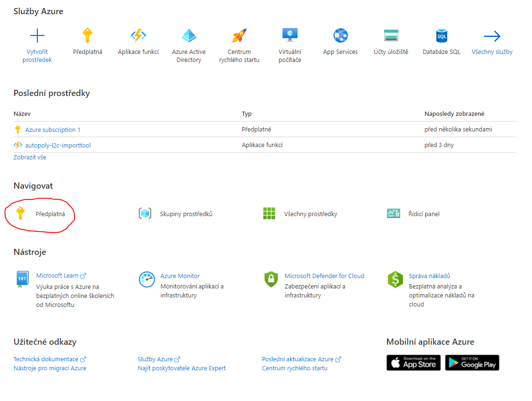
Task: Open Předplatná key icon in Služby Azure
Action: (87, 36)
